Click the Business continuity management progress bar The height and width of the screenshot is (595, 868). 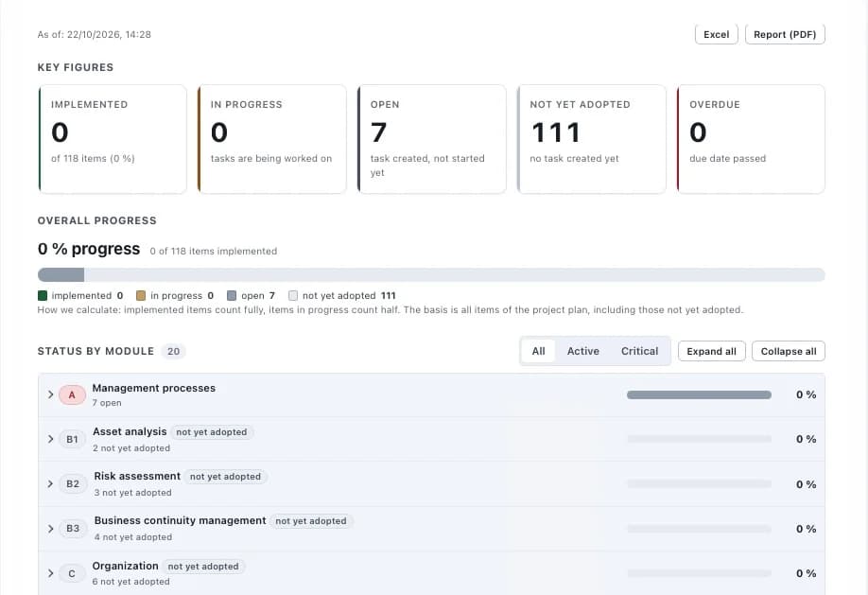(699, 529)
